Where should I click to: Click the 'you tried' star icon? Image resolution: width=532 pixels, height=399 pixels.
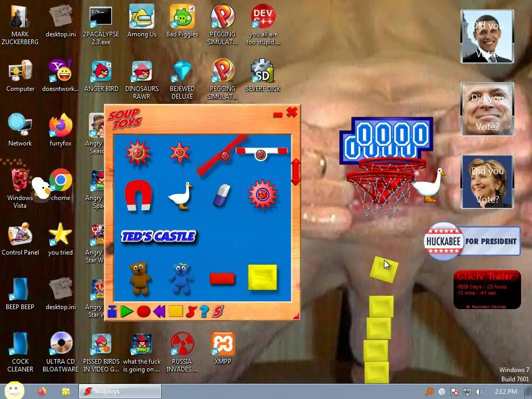click(x=61, y=239)
